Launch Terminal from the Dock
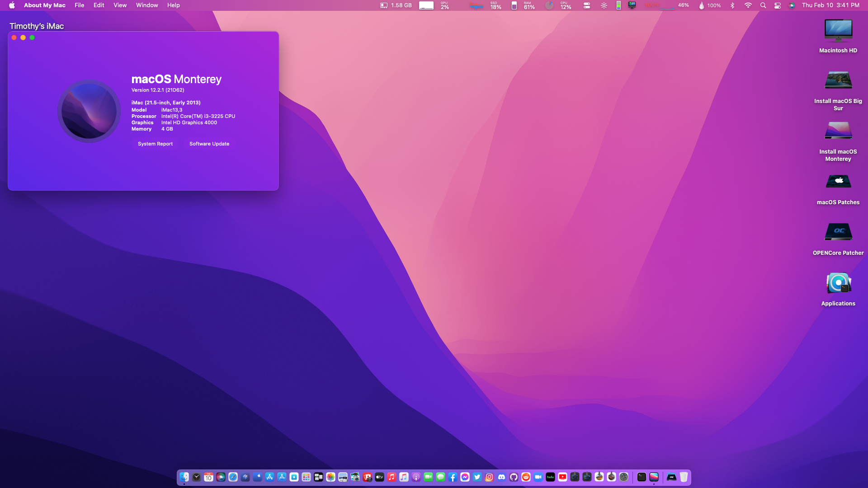 tap(642, 477)
